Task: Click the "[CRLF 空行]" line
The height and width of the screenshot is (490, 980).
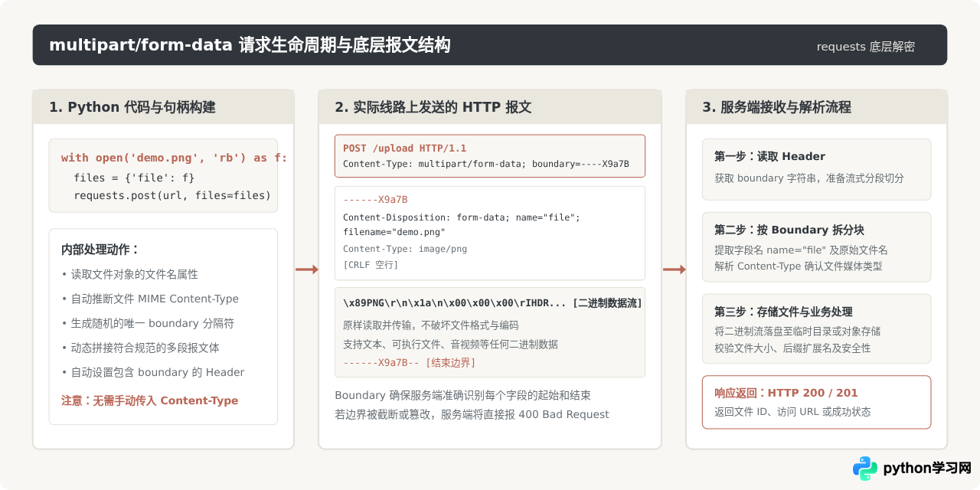Action: (371, 265)
